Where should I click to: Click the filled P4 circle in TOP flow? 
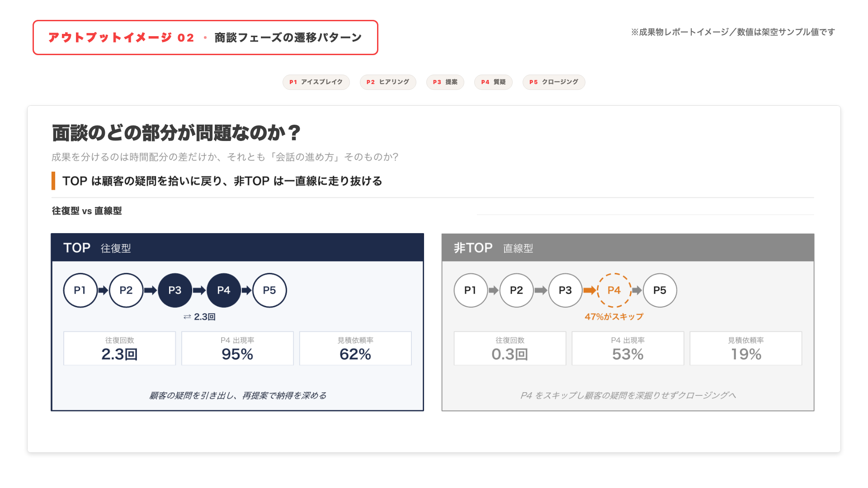[224, 290]
